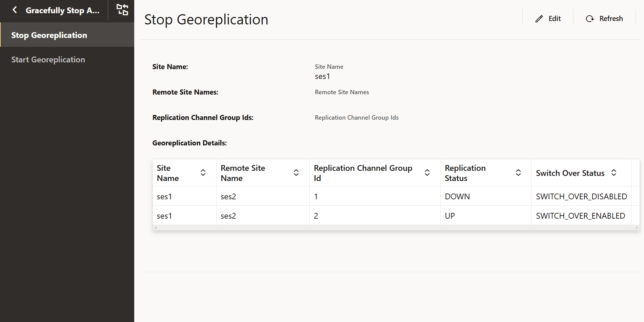Click Replication Channel Group Ids placeholder field
Screen dimensions: 644x322
click(x=357, y=118)
